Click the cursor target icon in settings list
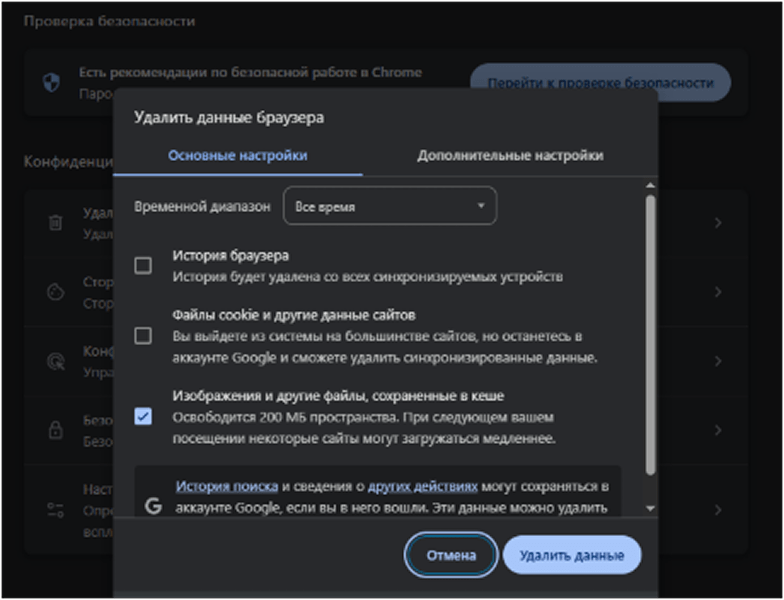 pyautogui.click(x=56, y=360)
